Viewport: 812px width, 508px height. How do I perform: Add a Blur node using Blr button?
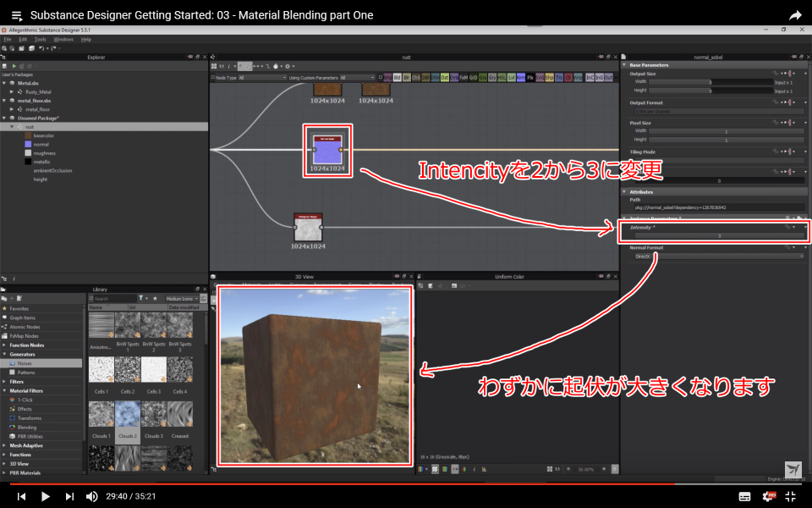(407, 77)
